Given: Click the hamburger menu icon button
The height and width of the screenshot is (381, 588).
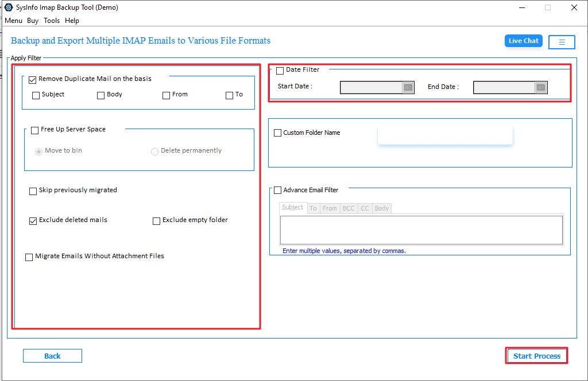Looking at the screenshot, I should click(562, 42).
